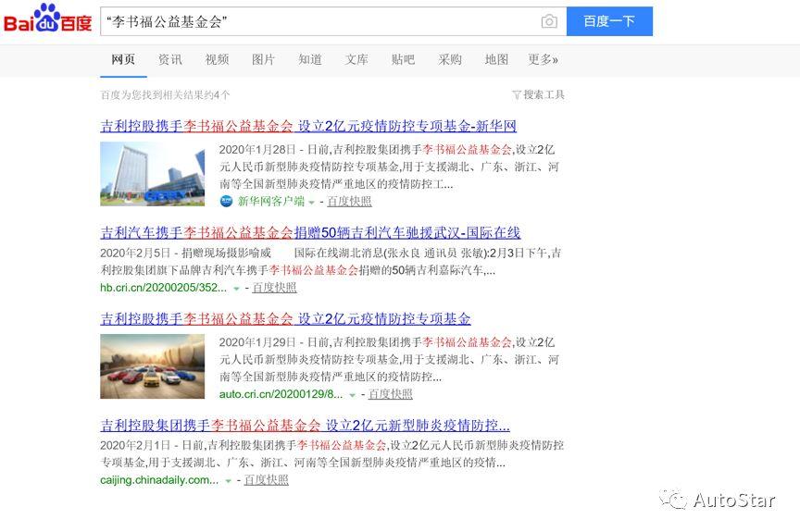Open 百度快照 for the 新华网 result
Viewport: 800px width, 532px height.
click(349, 202)
